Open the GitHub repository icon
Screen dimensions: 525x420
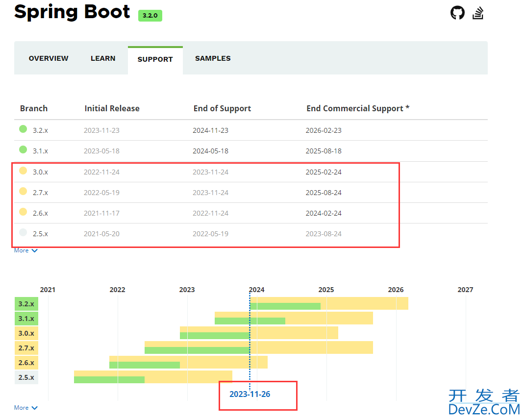tap(457, 13)
